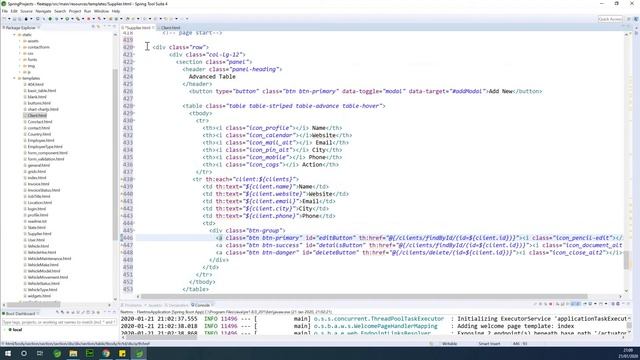Open Task View from the taskbar
The image size is (640, 360).
[x=40, y=353]
